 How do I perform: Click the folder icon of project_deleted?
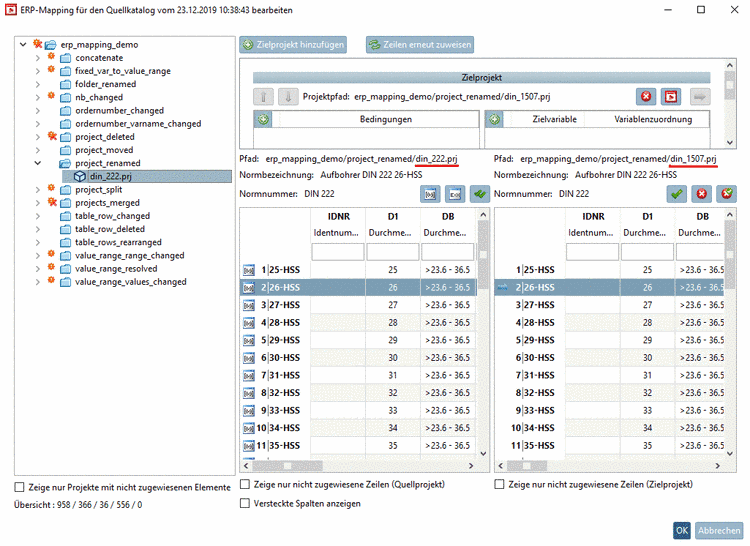point(66,137)
